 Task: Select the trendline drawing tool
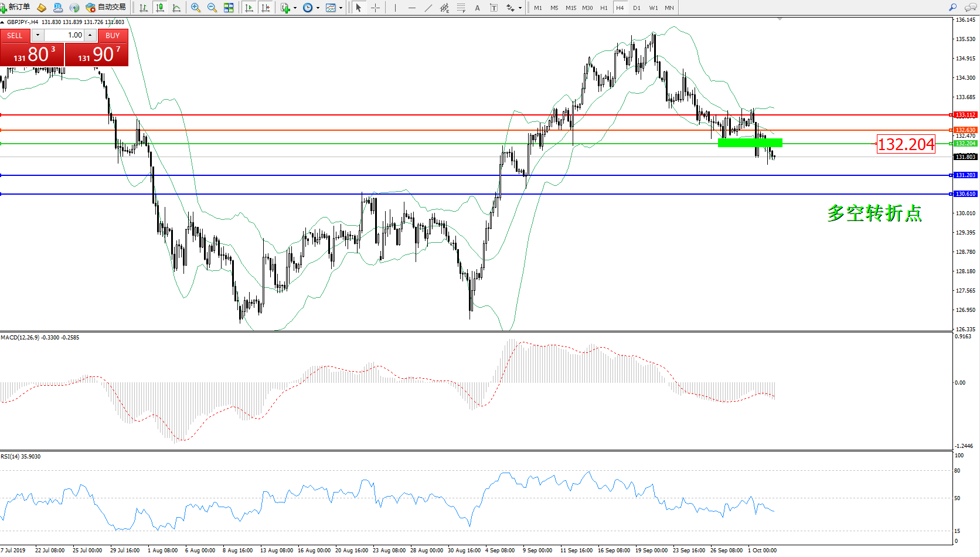pyautogui.click(x=428, y=8)
